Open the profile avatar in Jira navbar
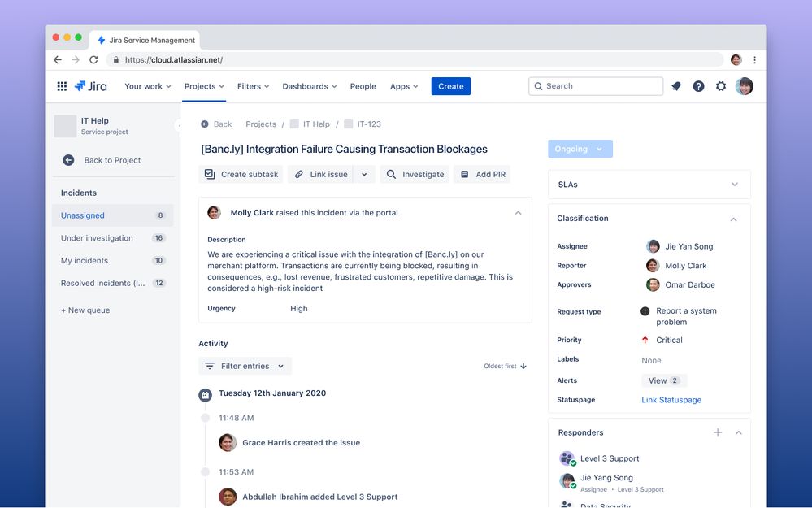This screenshot has width=812, height=508. (x=745, y=86)
